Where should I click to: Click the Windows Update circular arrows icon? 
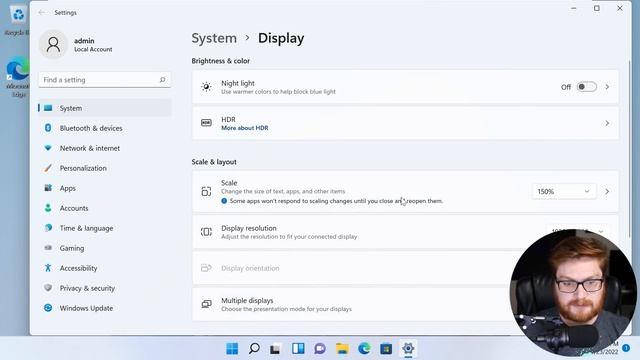[x=48, y=308]
